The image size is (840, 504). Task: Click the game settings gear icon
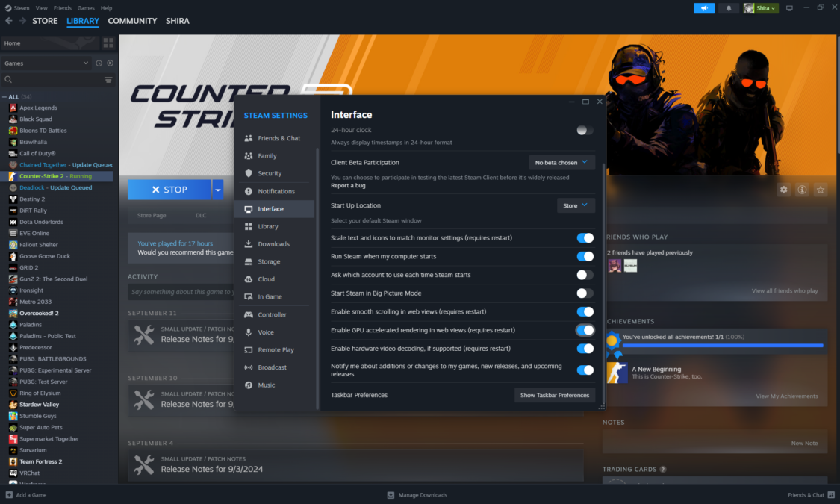tap(783, 190)
